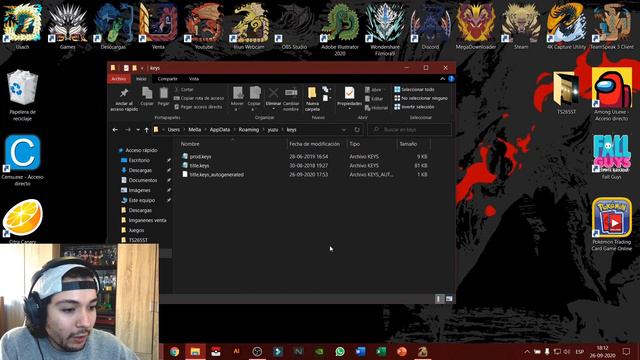This screenshot has width=640, height=360.
Task: Open WhatsApp from the taskbar
Action: (340, 351)
